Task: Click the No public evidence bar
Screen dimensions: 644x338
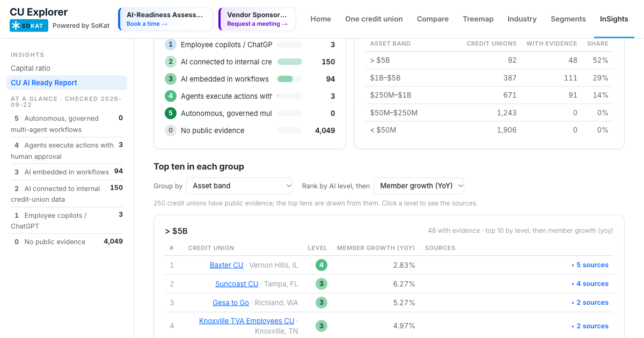Action: [x=290, y=130]
